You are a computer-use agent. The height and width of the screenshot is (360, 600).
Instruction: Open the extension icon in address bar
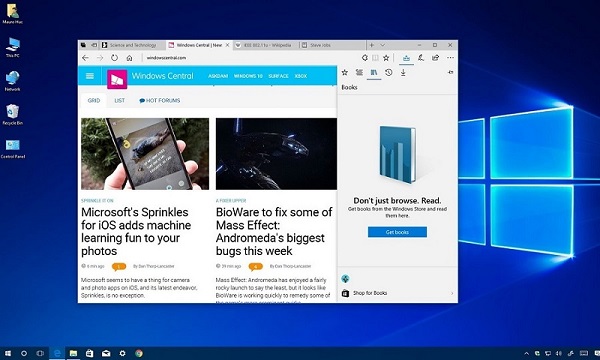[365, 58]
